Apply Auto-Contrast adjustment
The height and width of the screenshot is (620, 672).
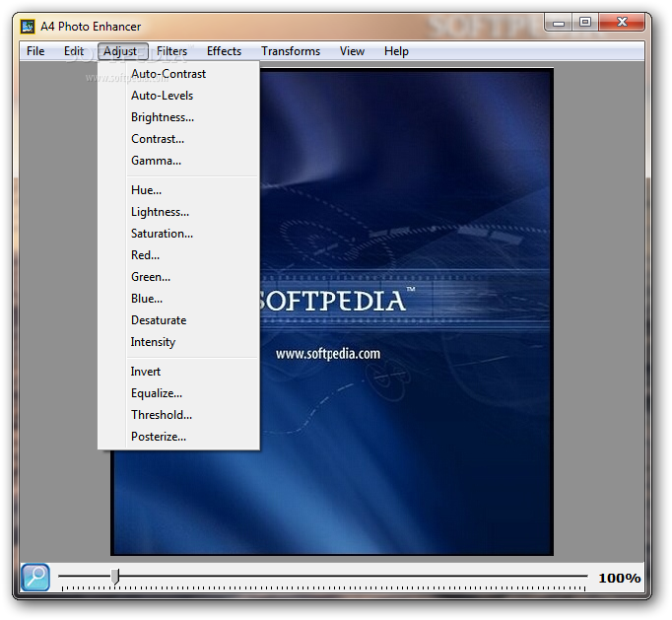tap(179, 74)
